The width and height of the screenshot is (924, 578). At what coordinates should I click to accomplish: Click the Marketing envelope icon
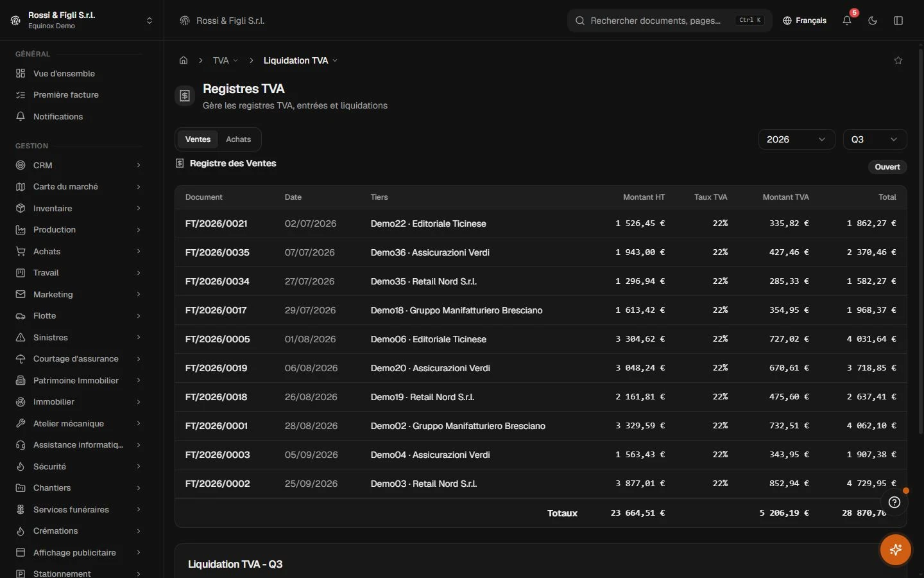point(21,294)
